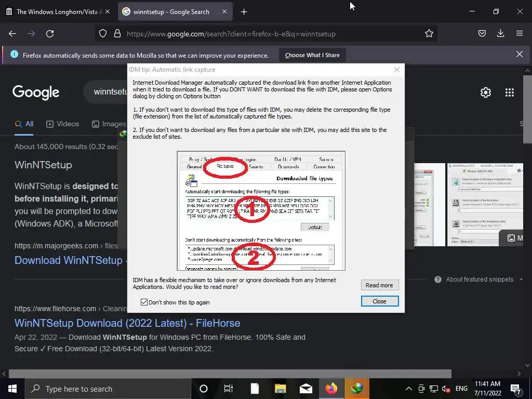Viewport: 532px width, 399px height.
Task: Close IDM tip dialog with X icon
Action: [396, 70]
